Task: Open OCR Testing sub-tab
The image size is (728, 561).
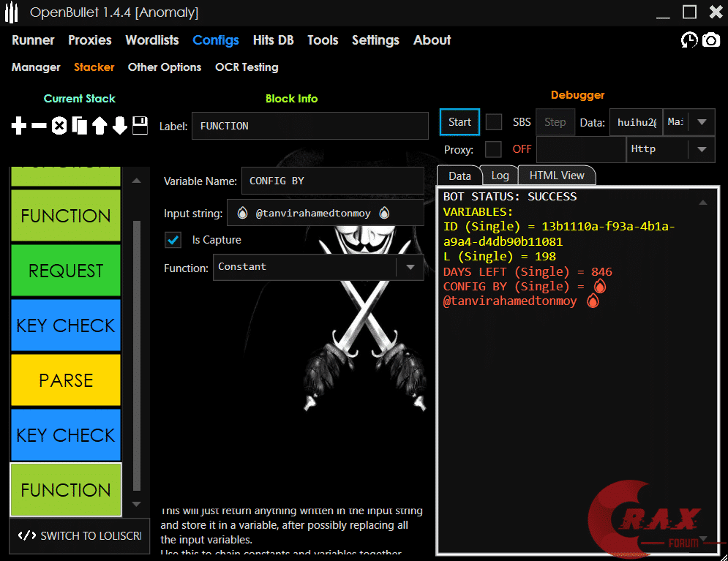Action: pyautogui.click(x=247, y=67)
